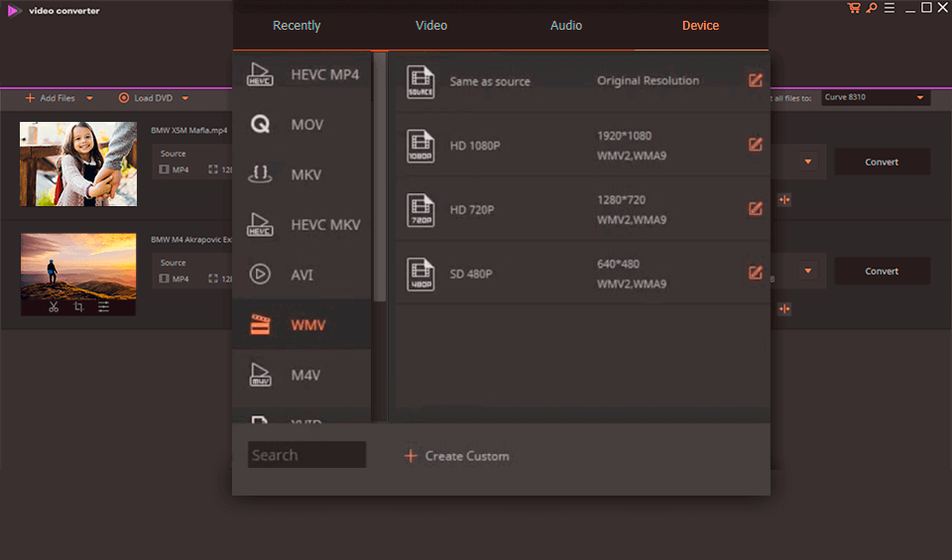Open the hamburger menu icon
952x560 pixels.
point(888,9)
